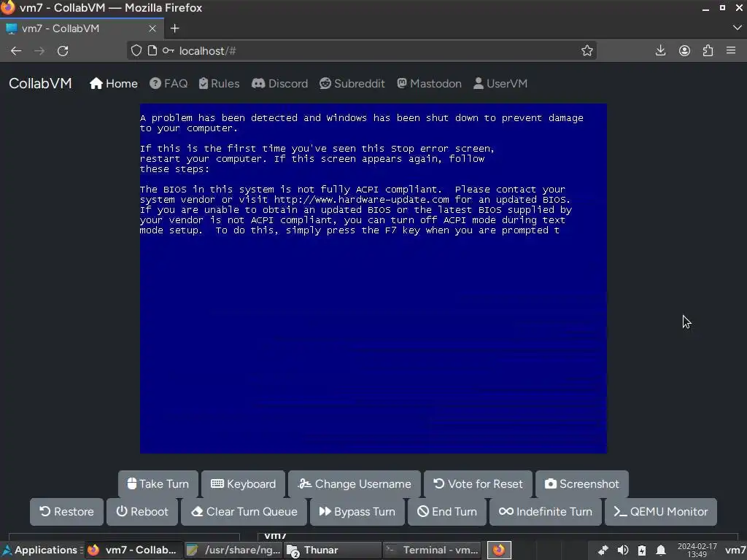Open the notifications bell tray icon
Viewport: 747px width, 560px height.
[661, 550]
